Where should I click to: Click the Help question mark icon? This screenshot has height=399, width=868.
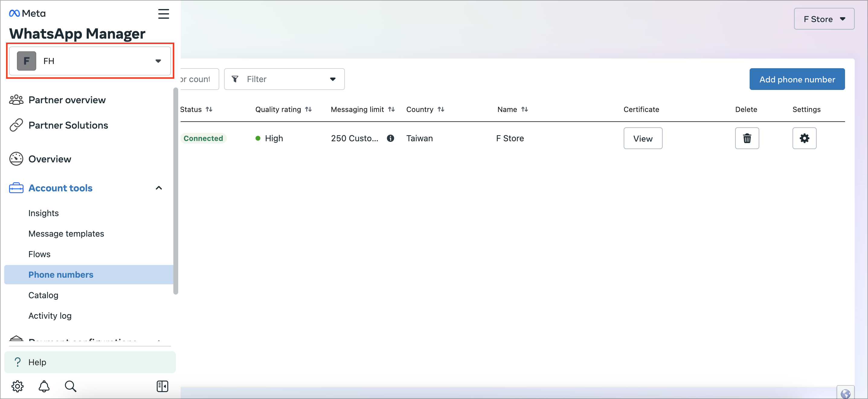(x=18, y=362)
